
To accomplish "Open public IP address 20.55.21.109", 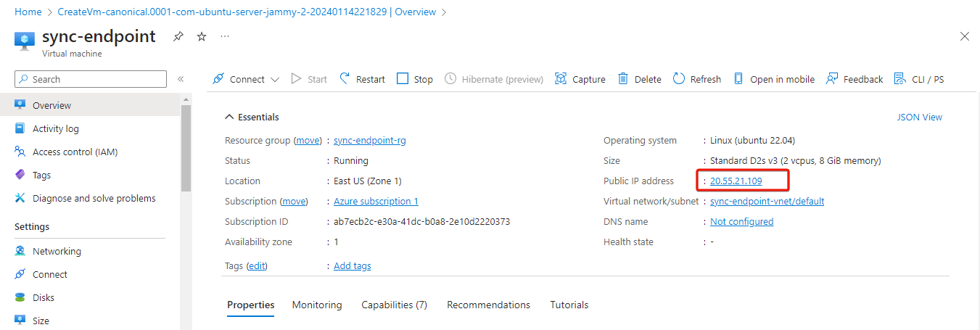I will [x=736, y=181].
